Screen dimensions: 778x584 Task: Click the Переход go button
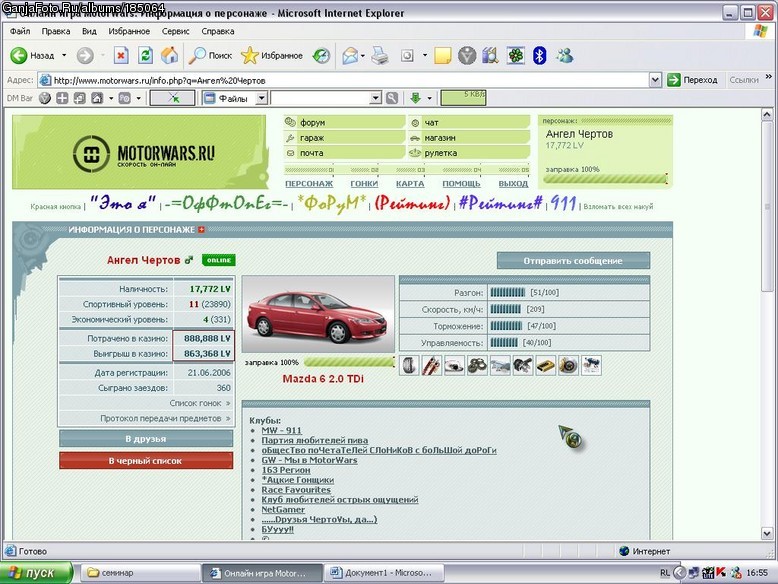click(693, 80)
